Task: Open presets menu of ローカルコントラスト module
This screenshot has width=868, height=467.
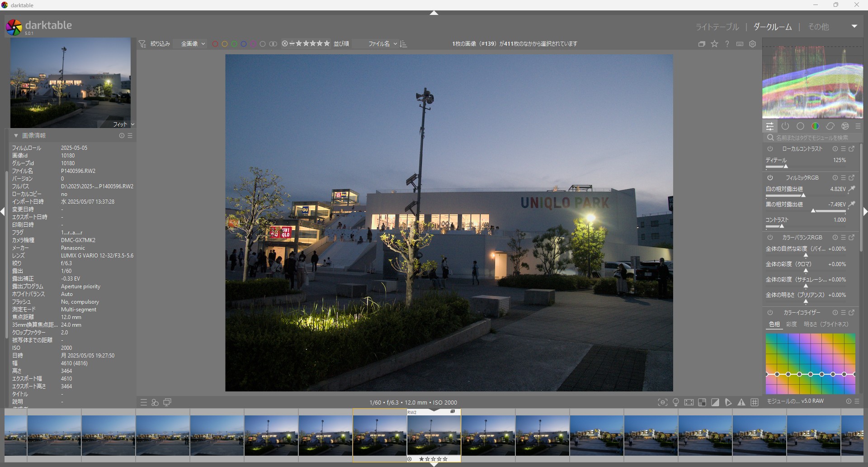Action: point(844,149)
